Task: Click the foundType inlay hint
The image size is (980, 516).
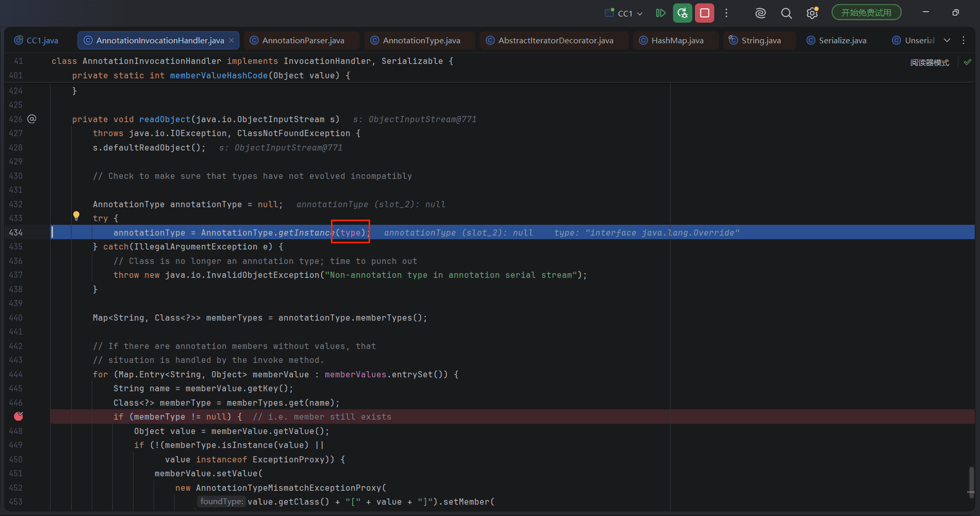Action: [221, 502]
